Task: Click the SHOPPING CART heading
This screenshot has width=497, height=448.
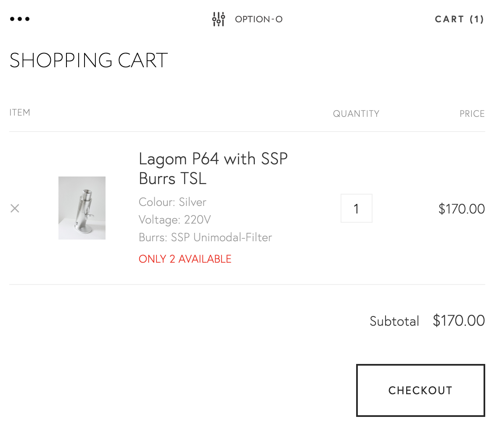Action: tap(89, 61)
